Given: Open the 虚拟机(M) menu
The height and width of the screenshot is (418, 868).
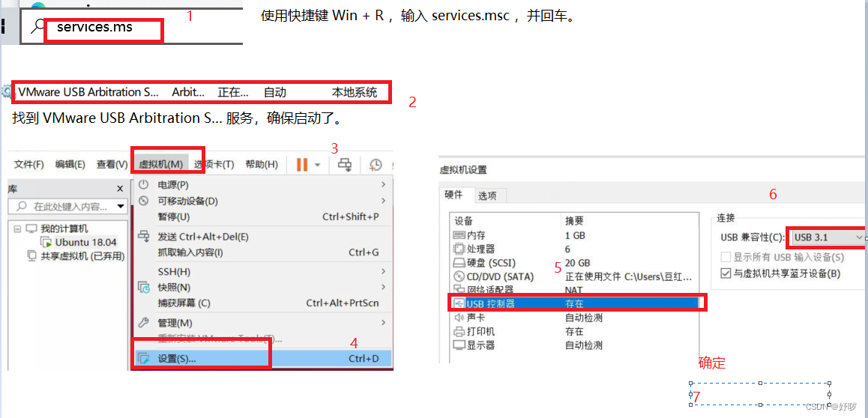Looking at the screenshot, I should coord(160,164).
